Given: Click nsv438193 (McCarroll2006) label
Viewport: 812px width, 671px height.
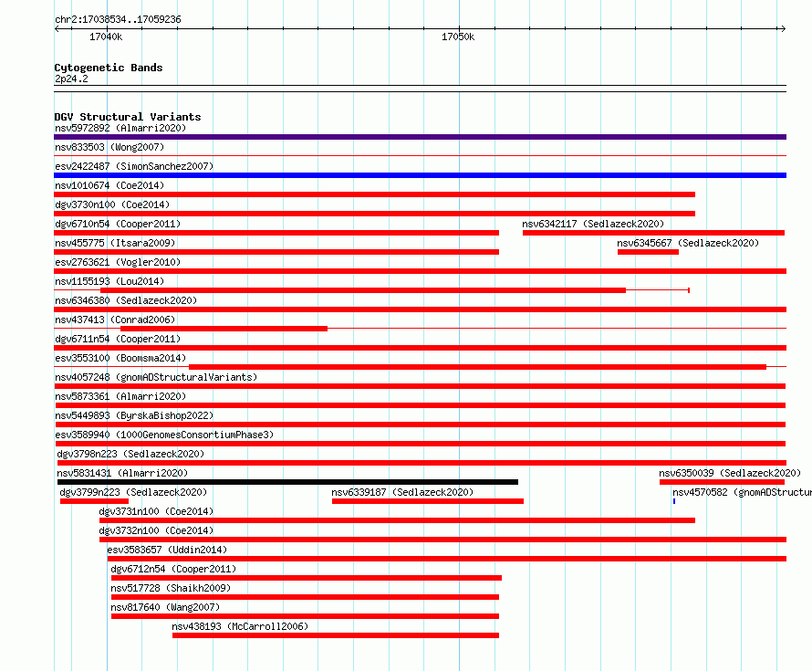Looking at the screenshot, I should click(240, 626).
